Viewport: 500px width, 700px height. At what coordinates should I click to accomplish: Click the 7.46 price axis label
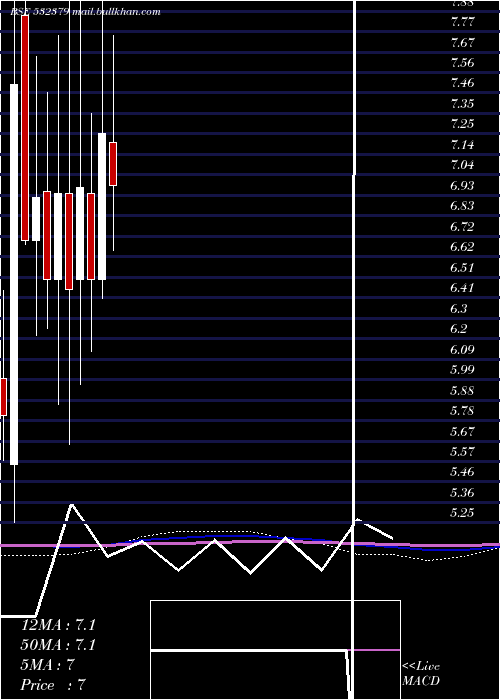click(x=462, y=83)
